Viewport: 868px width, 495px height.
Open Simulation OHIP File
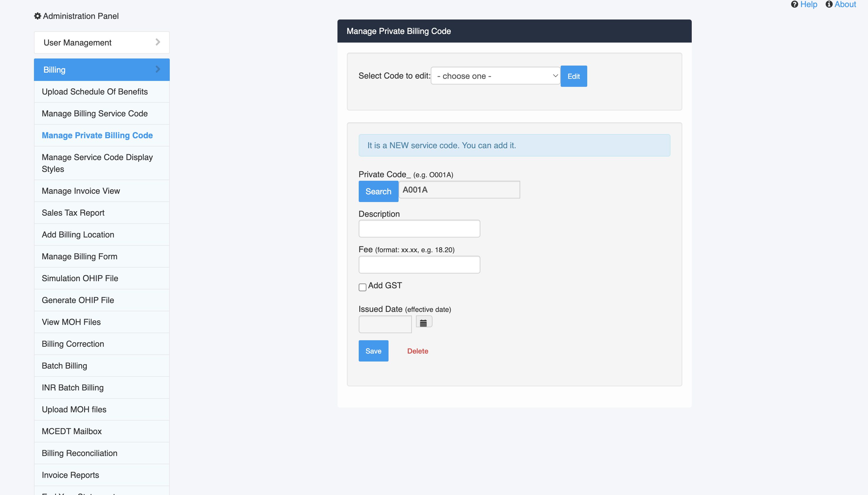coord(102,279)
